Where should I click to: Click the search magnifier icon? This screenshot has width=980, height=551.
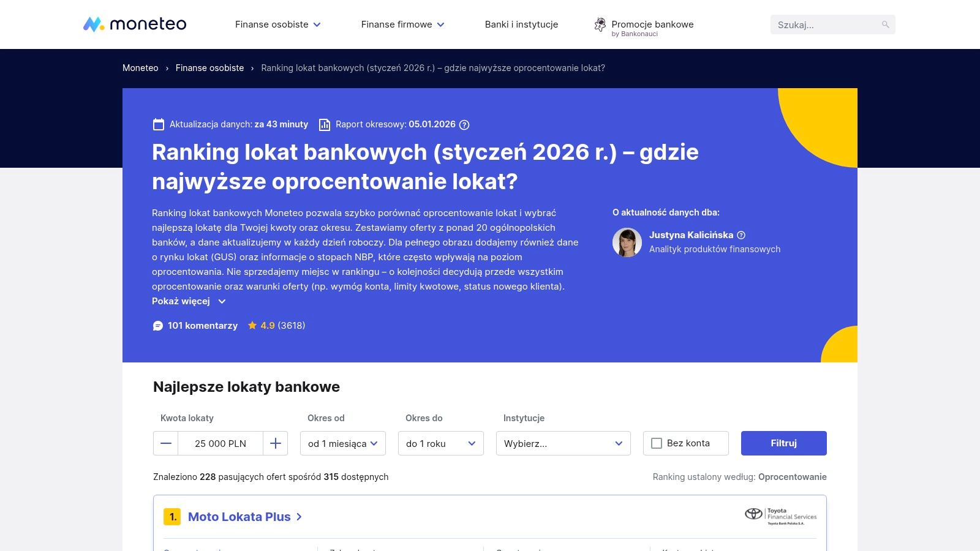tap(885, 24)
